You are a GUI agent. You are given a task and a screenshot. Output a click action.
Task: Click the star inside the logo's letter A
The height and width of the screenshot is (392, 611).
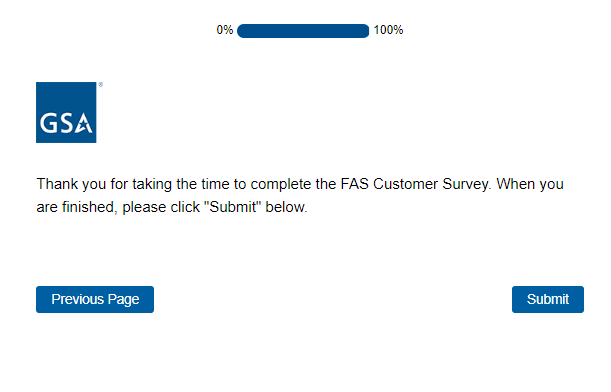coord(83,125)
